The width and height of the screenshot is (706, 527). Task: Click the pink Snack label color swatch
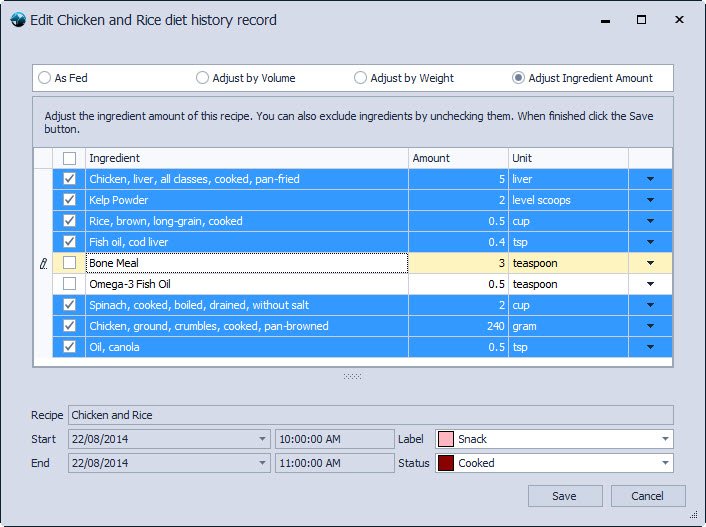446,439
